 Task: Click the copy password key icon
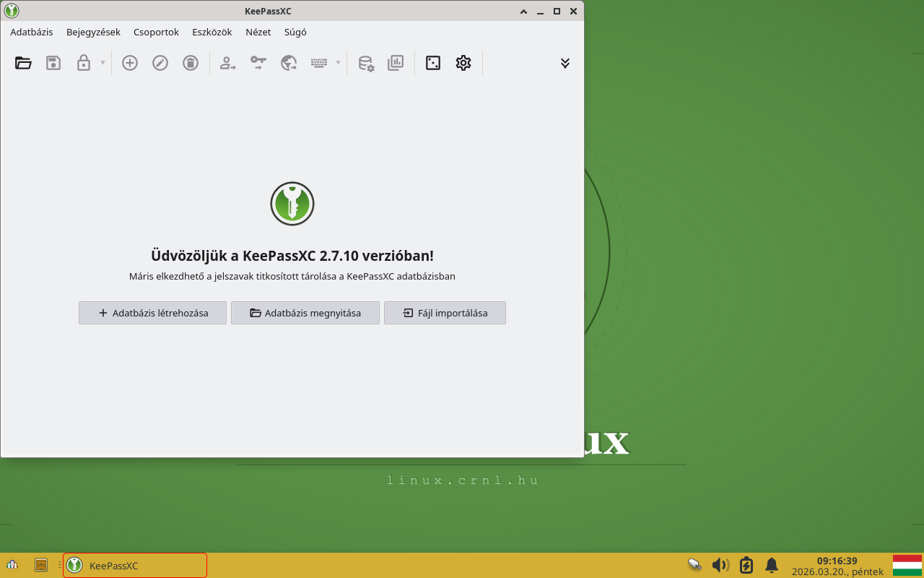coord(258,63)
